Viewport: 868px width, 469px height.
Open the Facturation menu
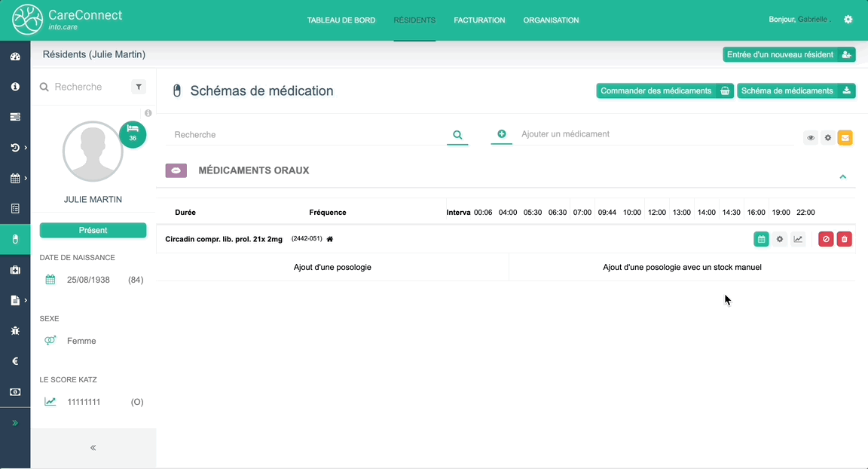click(479, 20)
